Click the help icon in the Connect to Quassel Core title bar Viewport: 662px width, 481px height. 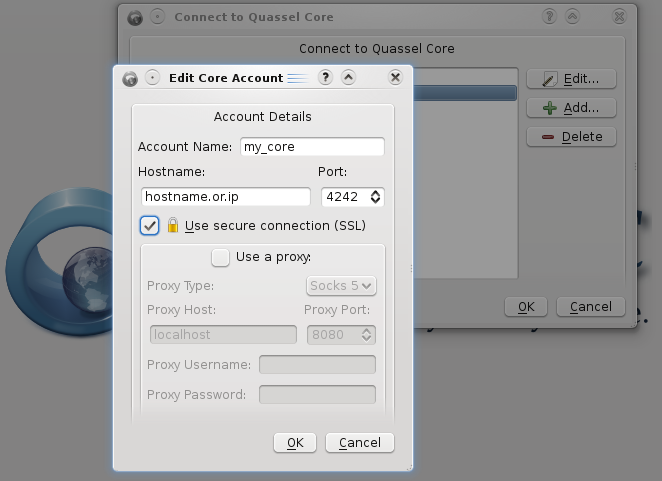click(549, 17)
